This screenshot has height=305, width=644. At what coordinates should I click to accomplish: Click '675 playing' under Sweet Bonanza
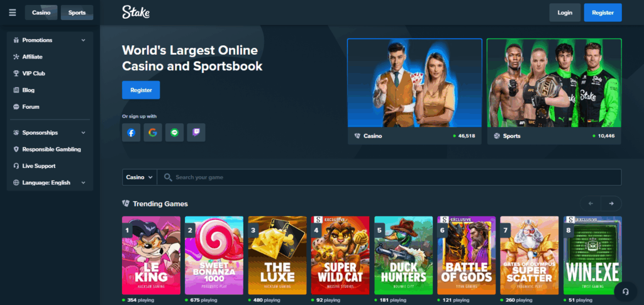(x=204, y=300)
